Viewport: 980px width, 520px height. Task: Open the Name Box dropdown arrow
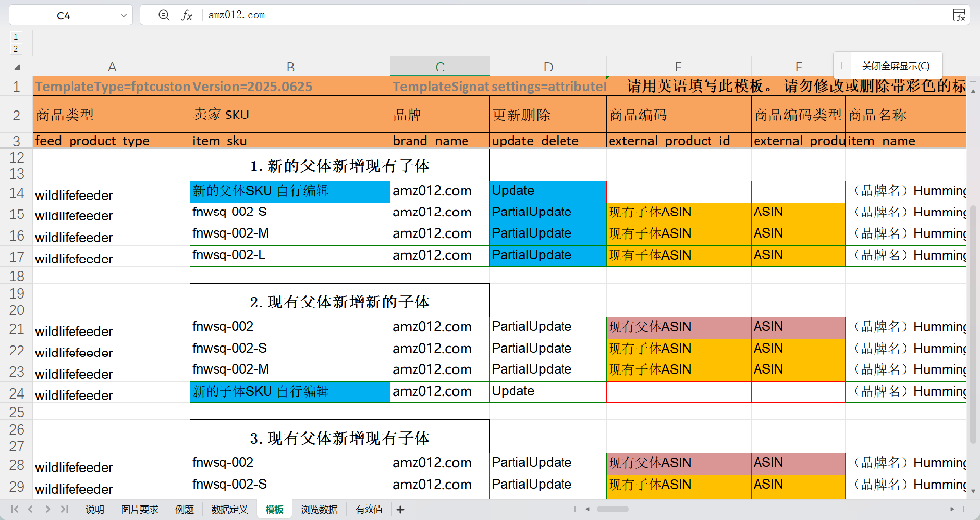[x=123, y=16]
